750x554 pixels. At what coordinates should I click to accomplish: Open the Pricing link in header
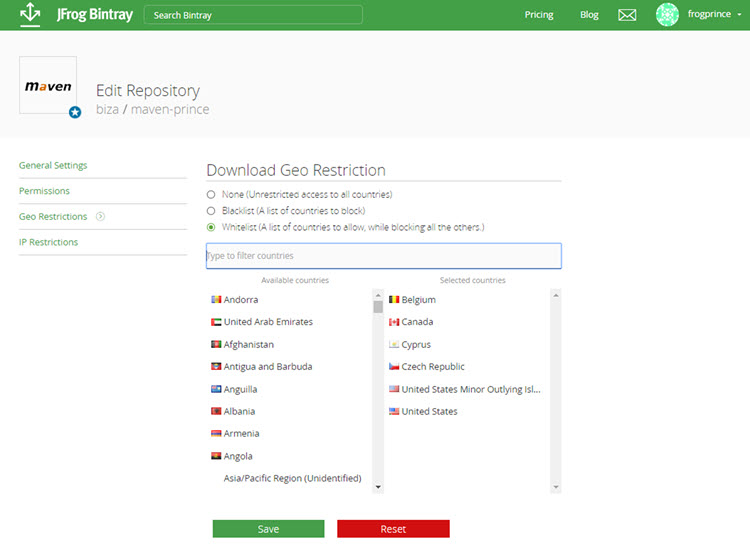click(x=539, y=15)
